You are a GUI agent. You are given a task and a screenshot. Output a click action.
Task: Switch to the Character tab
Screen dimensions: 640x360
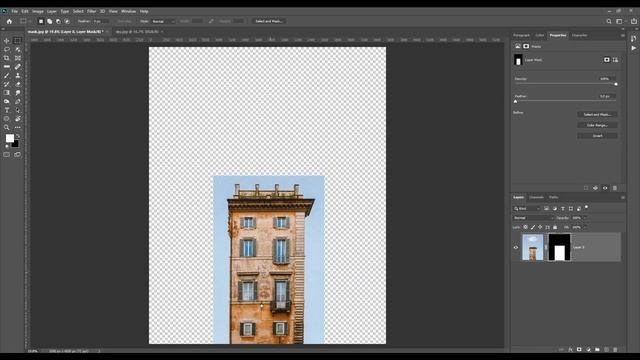[579, 36]
